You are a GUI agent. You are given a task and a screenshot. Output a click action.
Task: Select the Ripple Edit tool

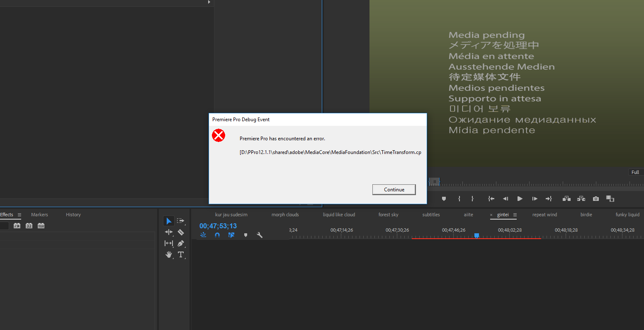tap(169, 232)
